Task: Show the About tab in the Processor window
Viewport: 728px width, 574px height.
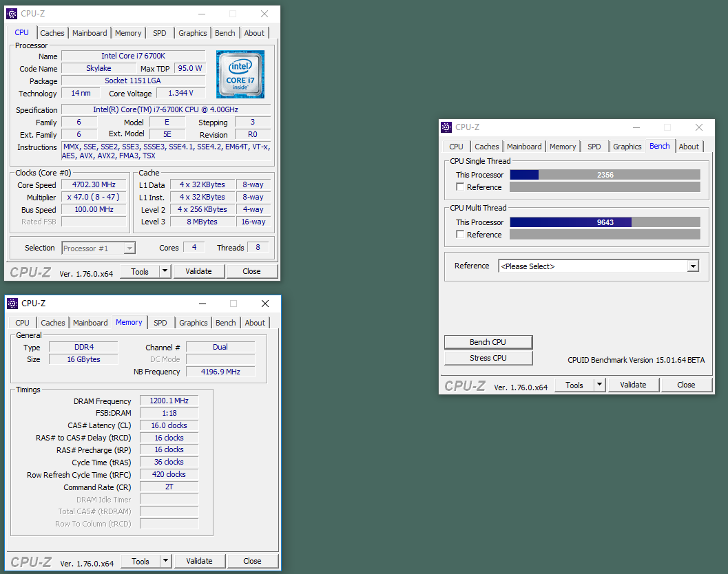Action: (x=254, y=33)
